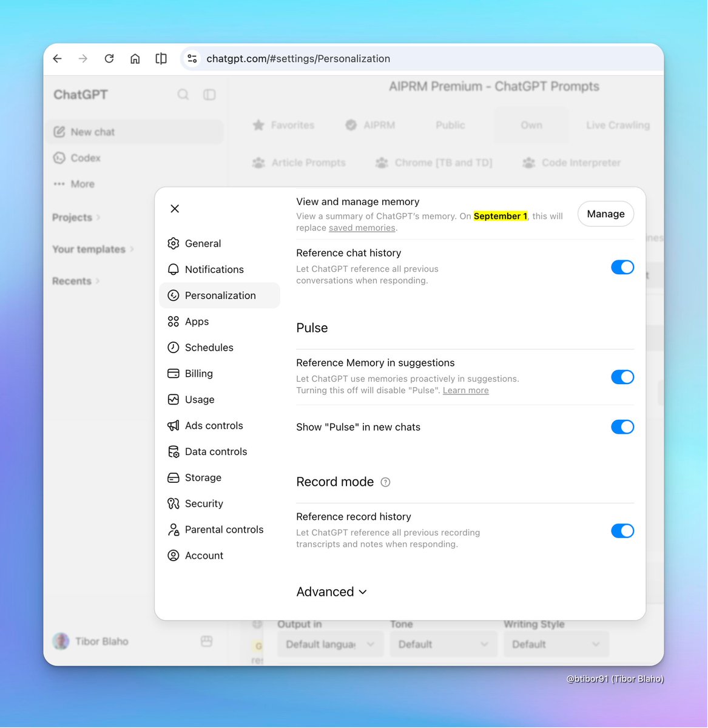Open the Apps grid icon
This screenshot has height=728, width=708.
(x=174, y=322)
